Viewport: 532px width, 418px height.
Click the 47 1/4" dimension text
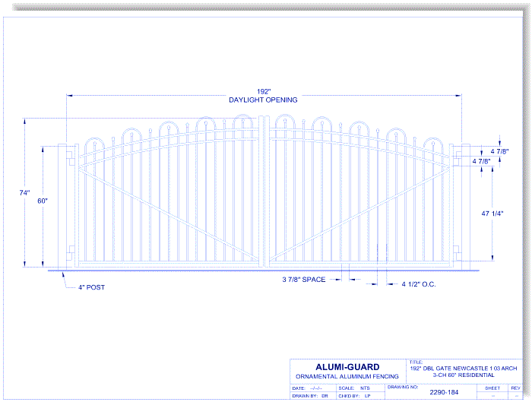click(492, 214)
